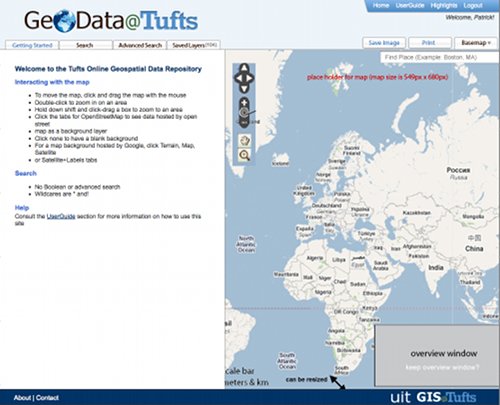
Task: Click the Save Image button
Action: [x=384, y=43]
